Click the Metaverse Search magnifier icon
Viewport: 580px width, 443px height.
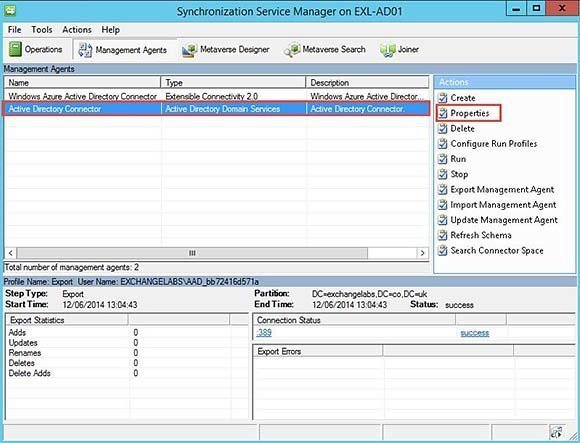(292, 50)
